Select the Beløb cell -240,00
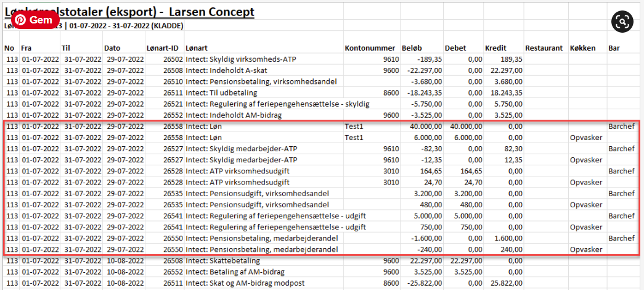This screenshot has height=290, width=644. click(x=430, y=249)
